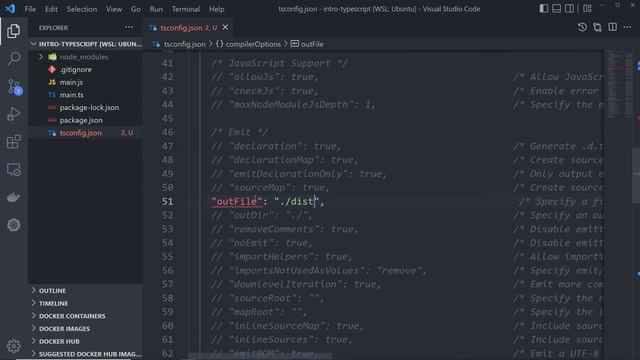Open the Manage settings gear
The width and height of the screenshot is (640, 360).
click(13, 346)
